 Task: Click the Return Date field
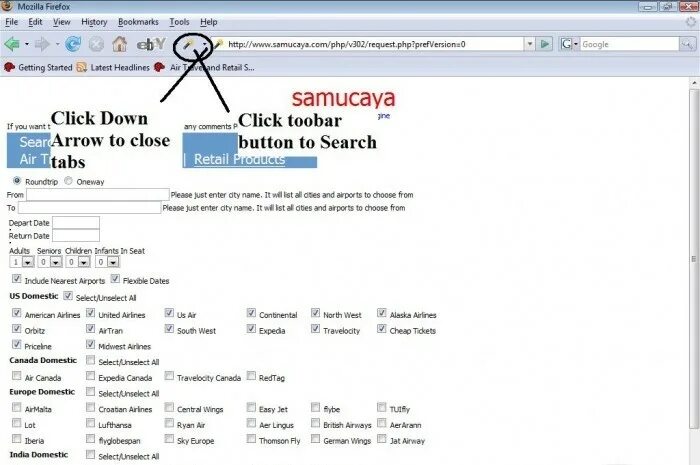click(x=76, y=235)
